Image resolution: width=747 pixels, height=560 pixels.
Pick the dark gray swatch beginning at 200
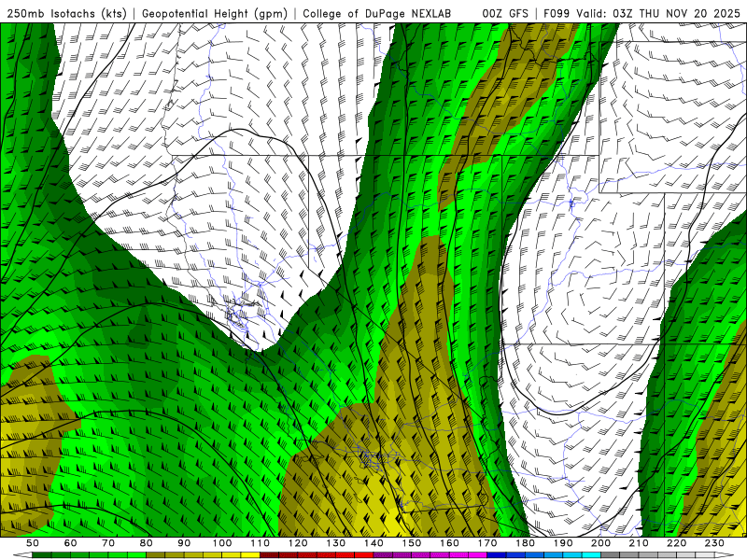click(611, 555)
